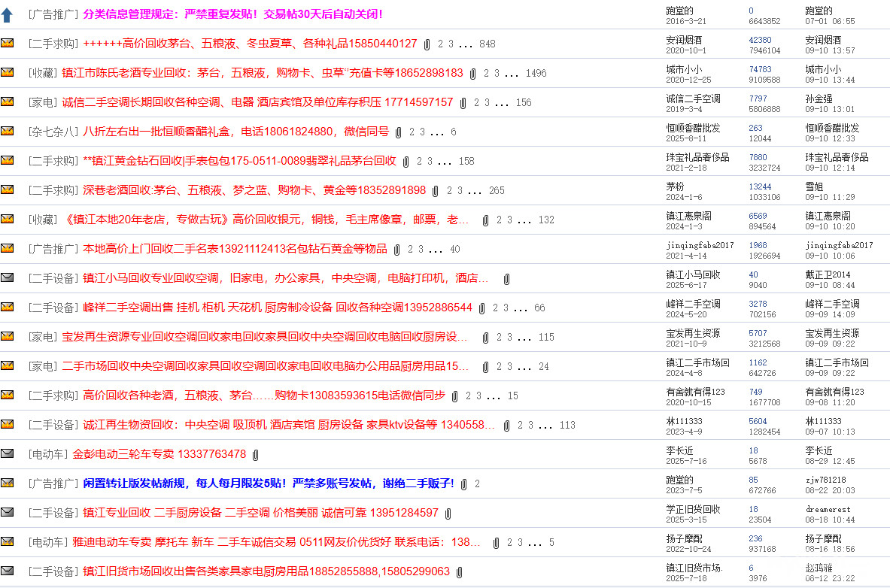Click paperclip icon after 镇江旧货市场回收 thread title
The width and height of the screenshot is (890, 588).
coord(459,571)
